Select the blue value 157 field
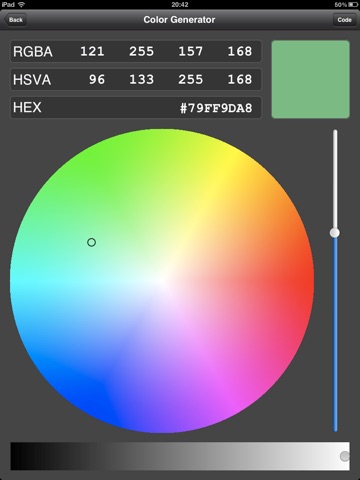The height and width of the screenshot is (480, 360). pos(190,52)
